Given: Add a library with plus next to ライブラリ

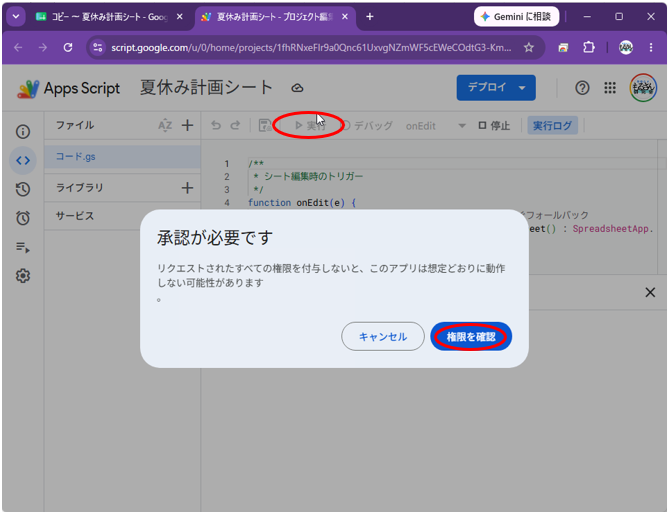Looking at the screenshot, I should tap(187, 188).
